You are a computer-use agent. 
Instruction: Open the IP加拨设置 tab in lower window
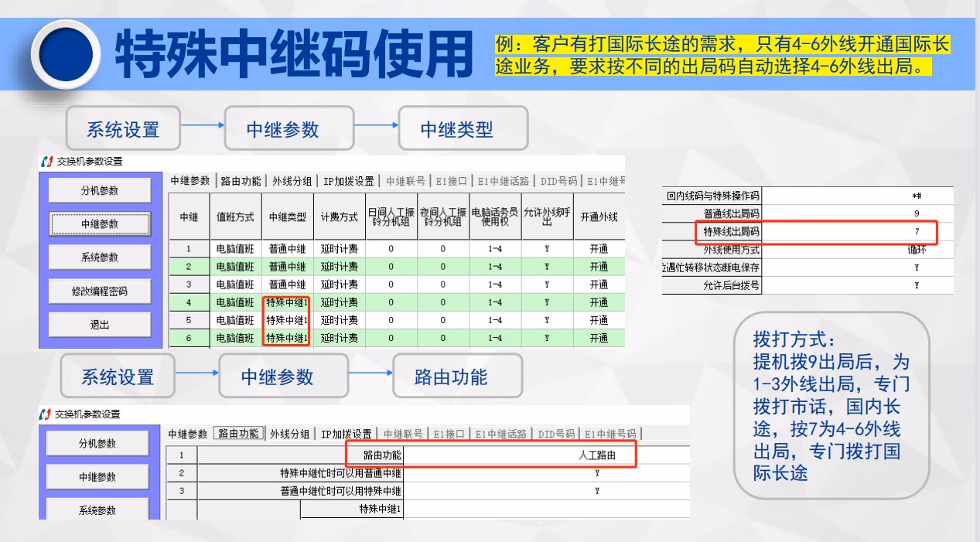[x=347, y=434]
